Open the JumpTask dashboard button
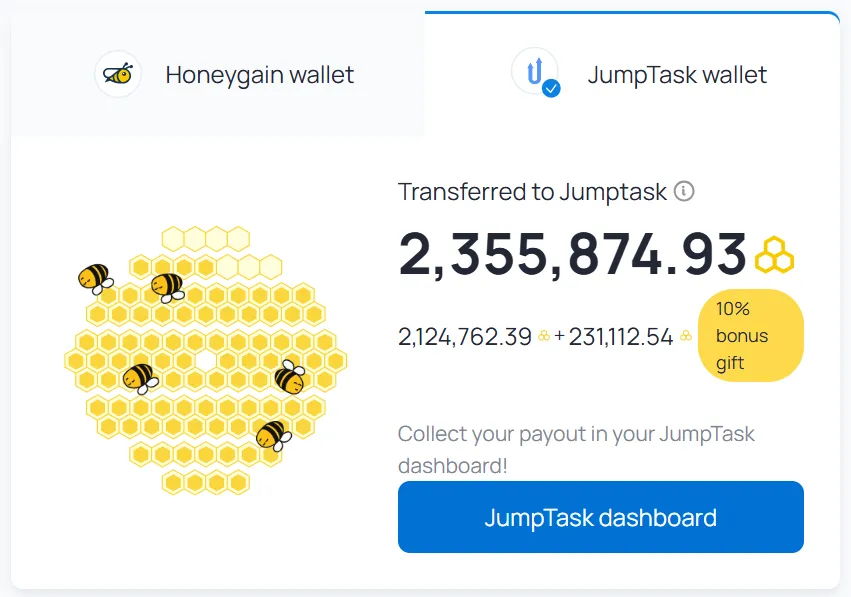The image size is (851, 597). click(600, 517)
